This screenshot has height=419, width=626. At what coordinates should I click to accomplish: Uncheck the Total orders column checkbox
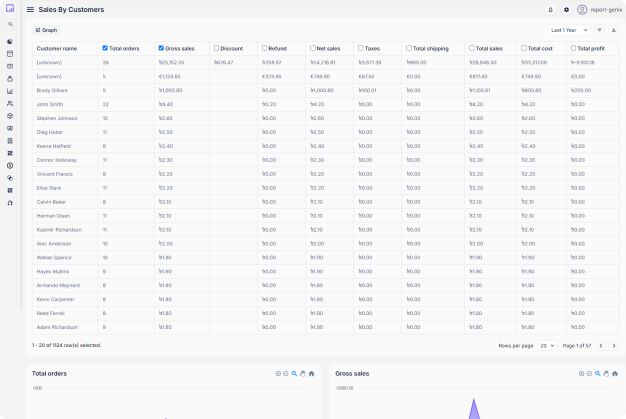105,48
